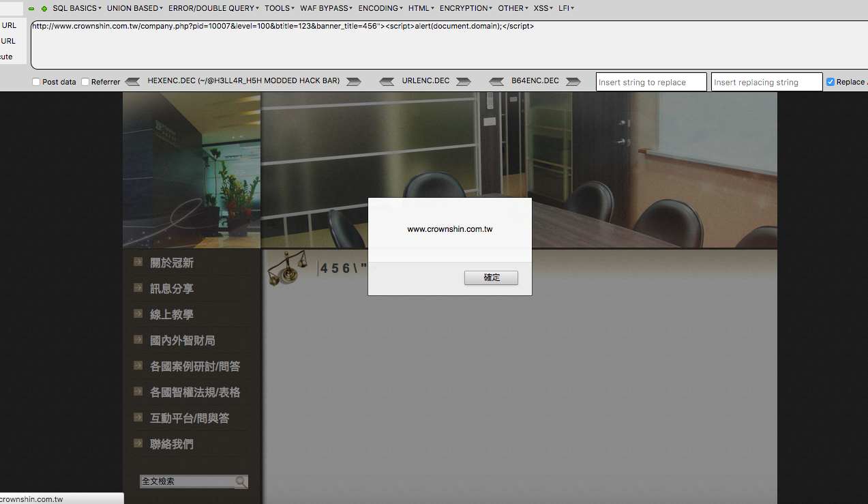Viewport: 868px width, 504px height.
Task: Click the arrow icon beside 互動平台/問與答
Action: click(138, 417)
